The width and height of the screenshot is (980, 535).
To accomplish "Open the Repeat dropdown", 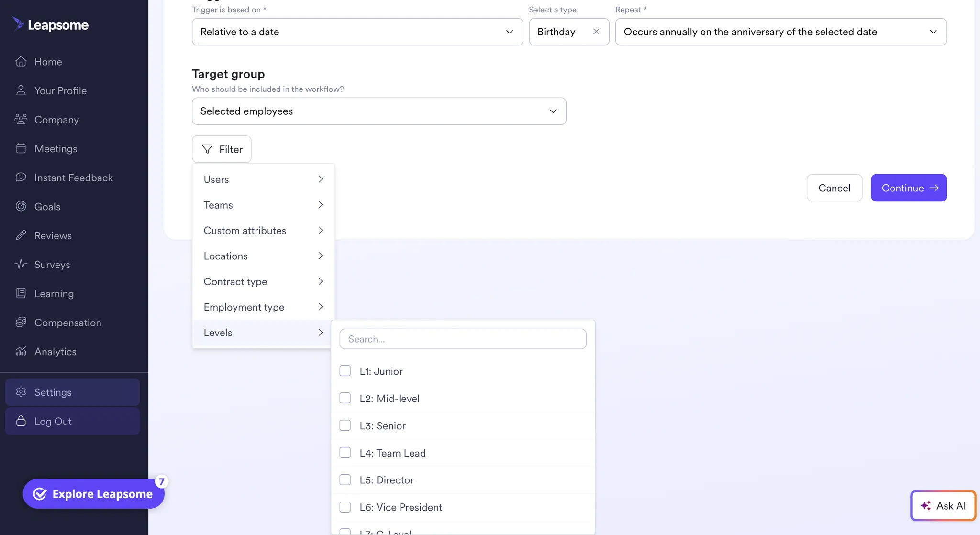I will pos(780,32).
